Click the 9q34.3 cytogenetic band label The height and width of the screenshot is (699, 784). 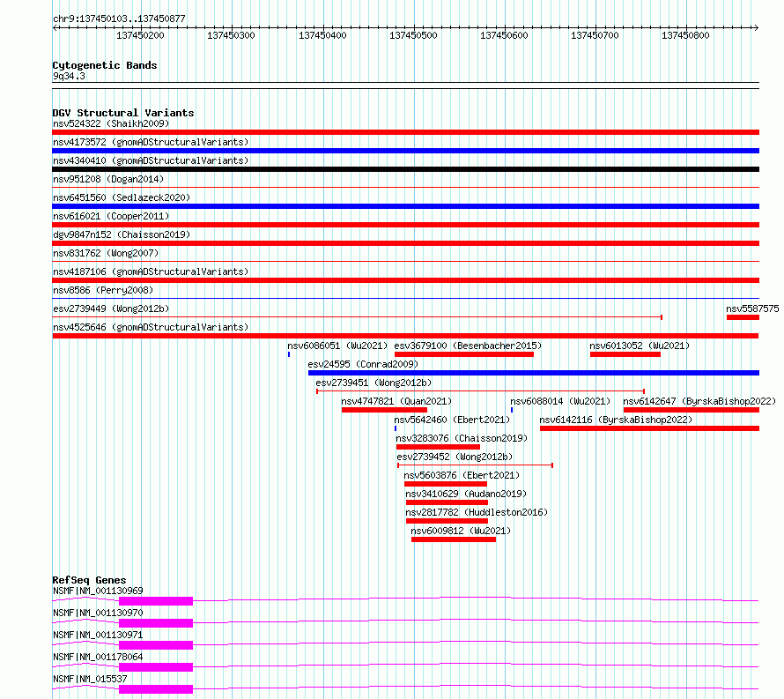coord(69,76)
